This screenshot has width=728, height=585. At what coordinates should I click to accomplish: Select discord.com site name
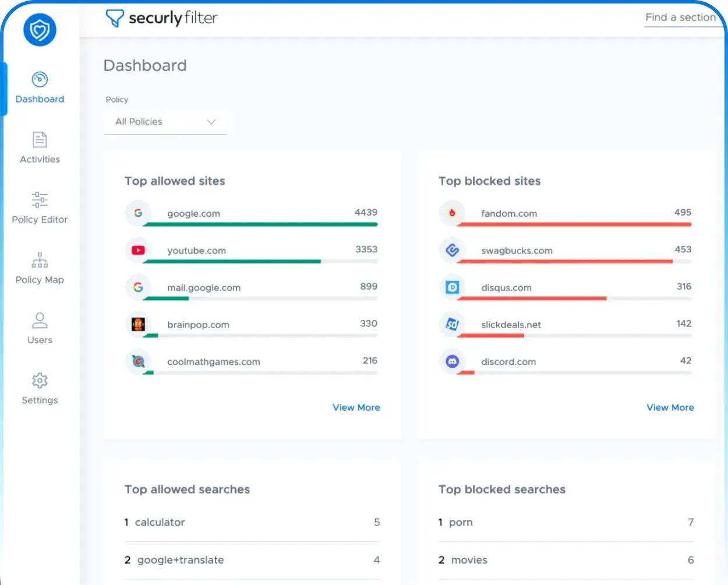(x=508, y=362)
